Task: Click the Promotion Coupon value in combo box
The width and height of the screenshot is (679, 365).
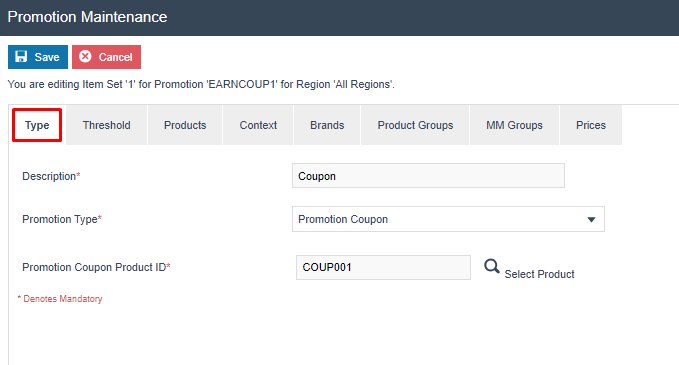Action: pos(343,219)
